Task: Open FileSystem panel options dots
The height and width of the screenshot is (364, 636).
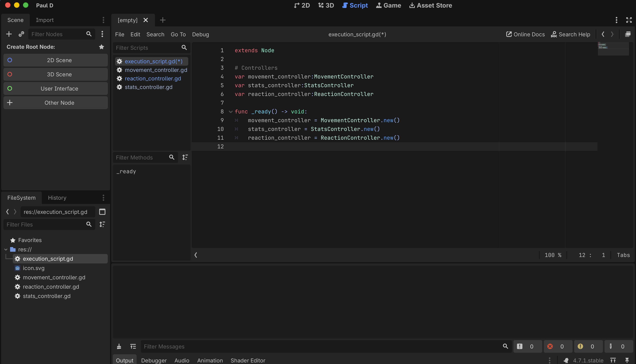Action: point(103,198)
